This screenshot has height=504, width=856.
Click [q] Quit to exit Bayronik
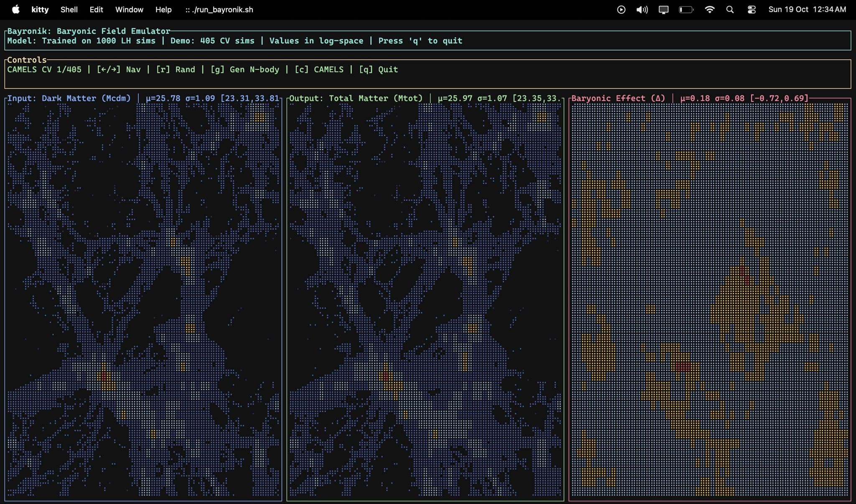377,70
